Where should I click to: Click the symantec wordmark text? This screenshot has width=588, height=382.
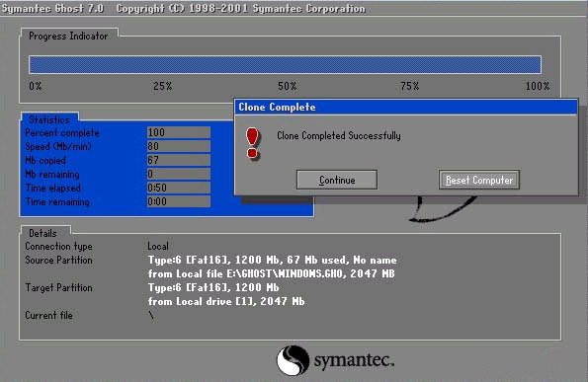point(354,360)
